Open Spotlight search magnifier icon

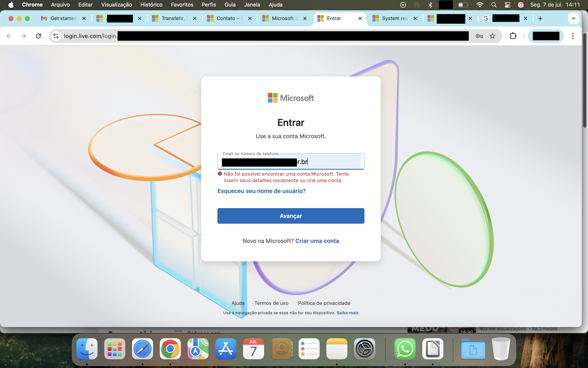coord(493,5)
